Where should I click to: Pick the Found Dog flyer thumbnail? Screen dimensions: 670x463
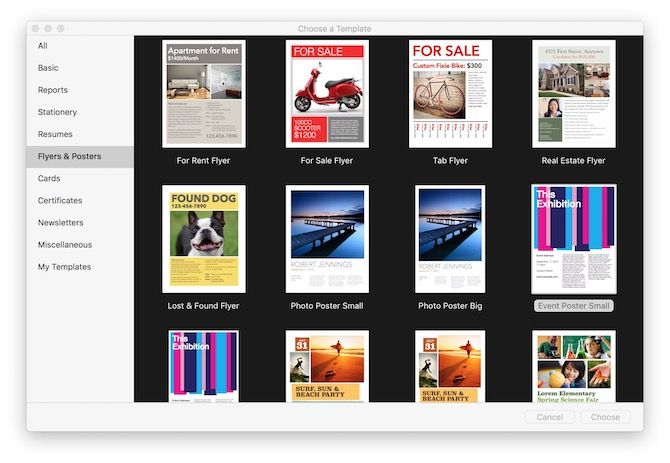coord(204,239)
